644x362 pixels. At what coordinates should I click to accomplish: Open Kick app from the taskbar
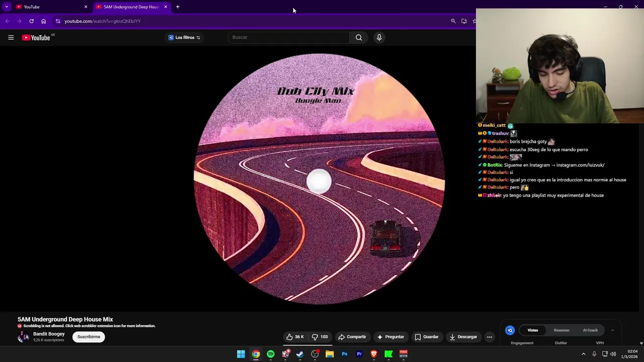[388, 354]
